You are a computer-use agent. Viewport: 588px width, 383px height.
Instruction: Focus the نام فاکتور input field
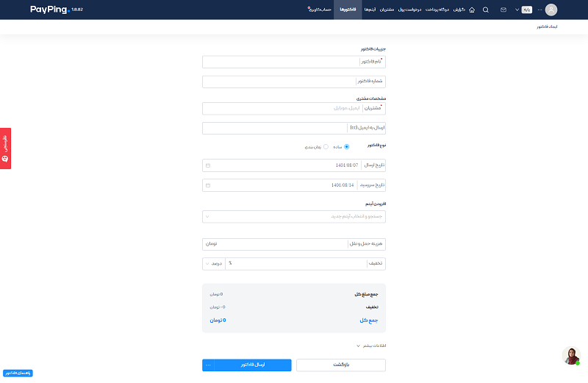(293, 62)
